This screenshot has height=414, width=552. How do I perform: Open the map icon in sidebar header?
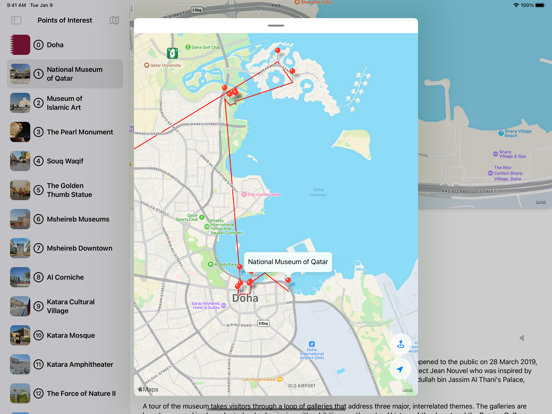[x=114, y=20]
